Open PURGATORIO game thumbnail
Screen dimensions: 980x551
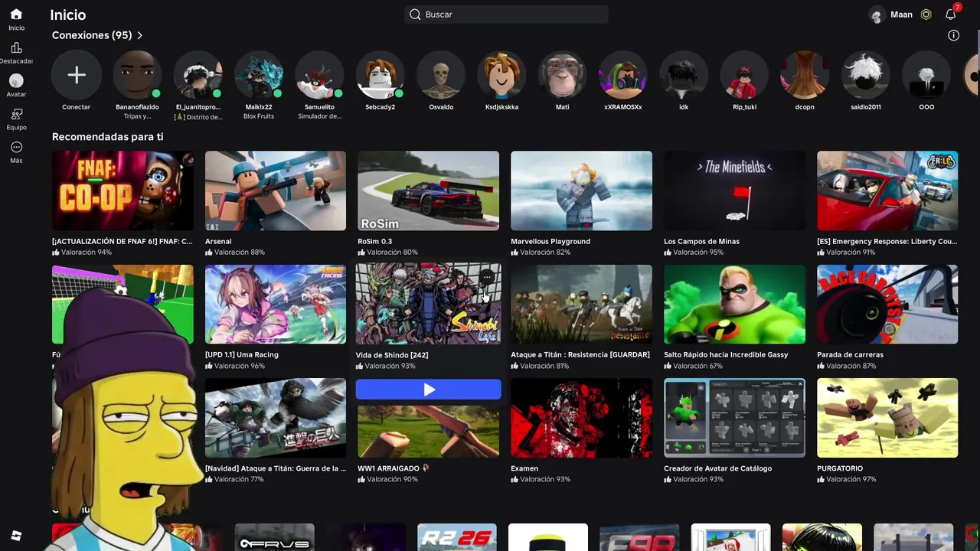[887, 418]
